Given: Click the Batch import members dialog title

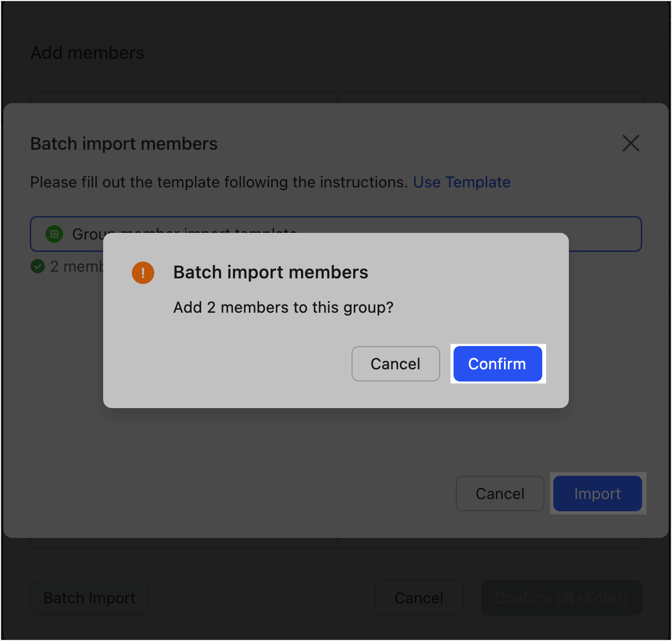Looking at the screenshot, I should coord(124,144).
